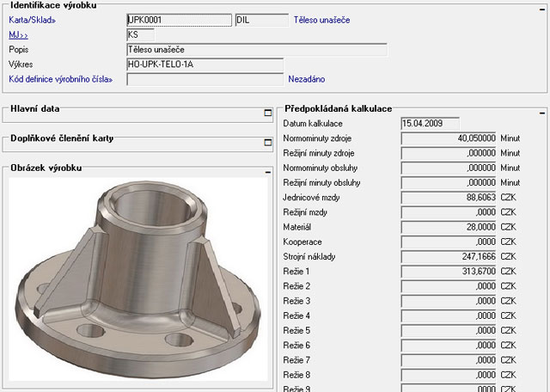550x392 pixels.
Task: Click the Popis label
Action: pyautogui.click(x=19, y=50)
